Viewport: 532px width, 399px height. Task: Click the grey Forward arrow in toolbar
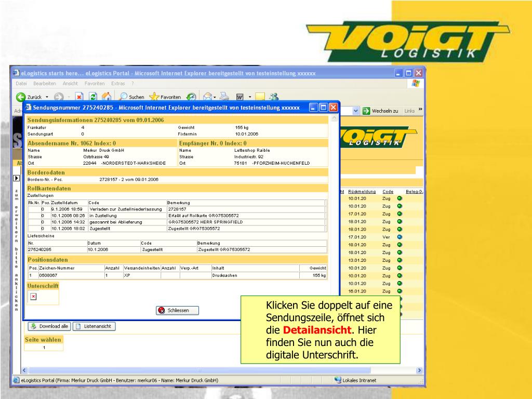(x=59, y=97)
